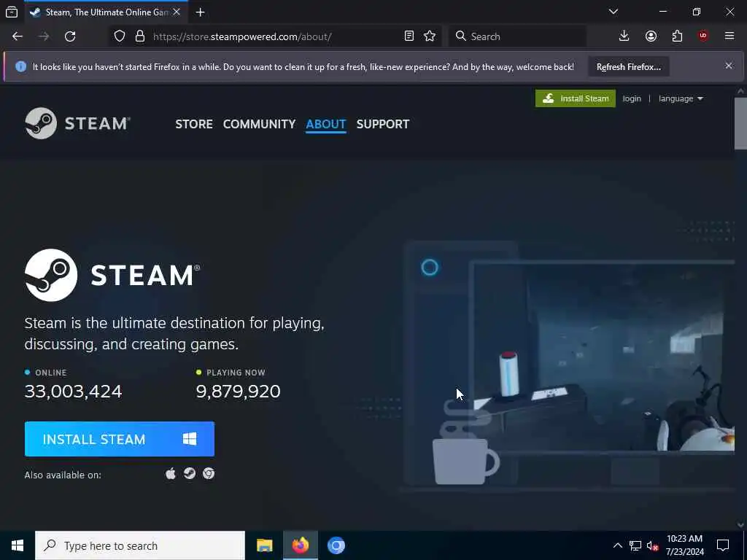
Task: Open the Windows notification center icon
Action: click(723, 545)
